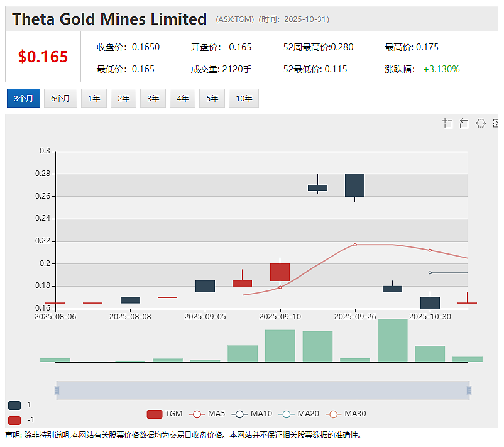Select the 2年 time range tab

point(123,98)
